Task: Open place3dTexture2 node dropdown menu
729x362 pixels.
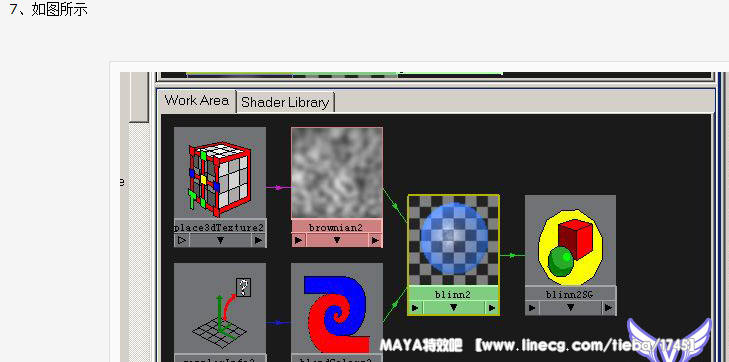Action: coord(220,240)
